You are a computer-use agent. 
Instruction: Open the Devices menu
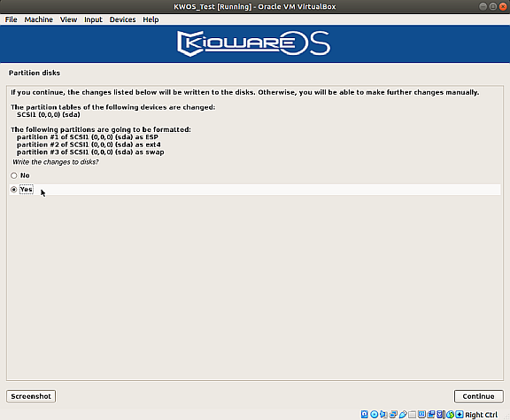point(122,19)
